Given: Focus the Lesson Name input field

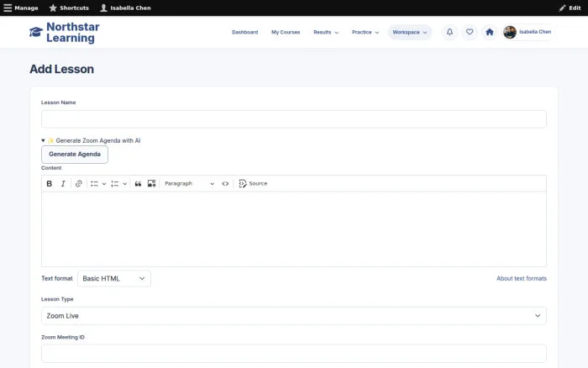Looking at the screenshot, I should pyautogui.click(x=294, y=119).
